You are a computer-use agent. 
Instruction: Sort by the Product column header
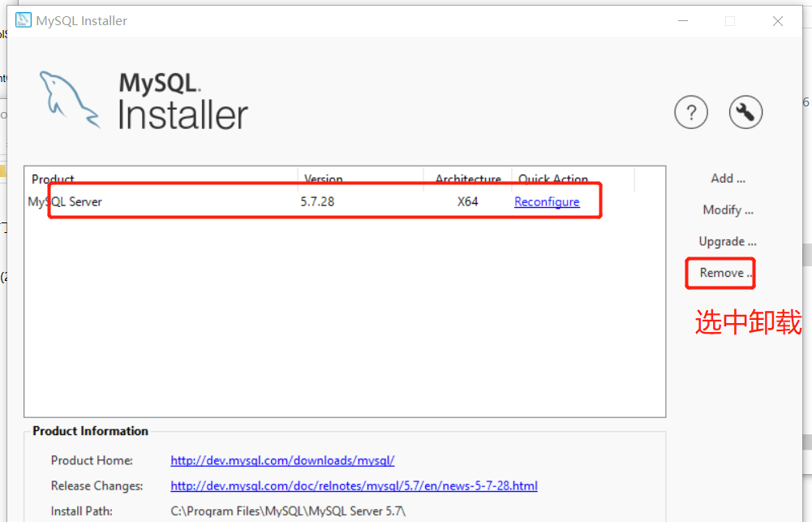tap(161, 179)
